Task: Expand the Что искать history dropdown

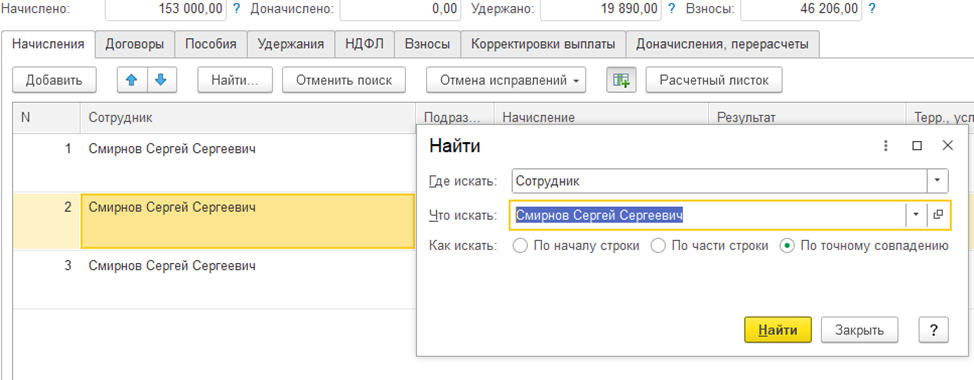Action: [916, 215]
